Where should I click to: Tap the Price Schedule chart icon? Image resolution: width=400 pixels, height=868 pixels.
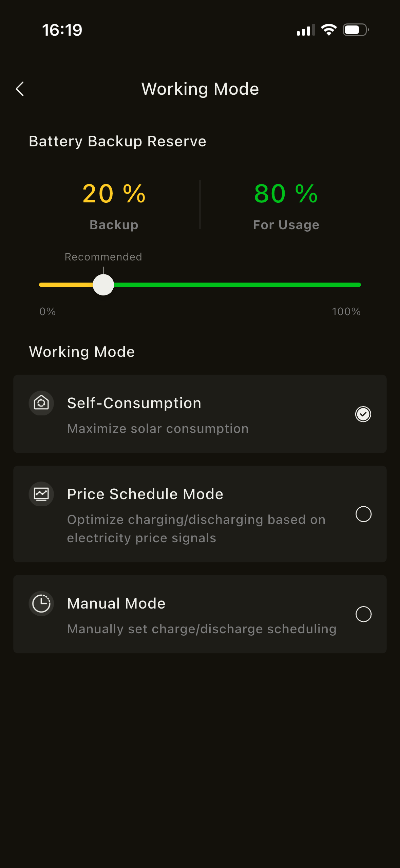[41, 494]
